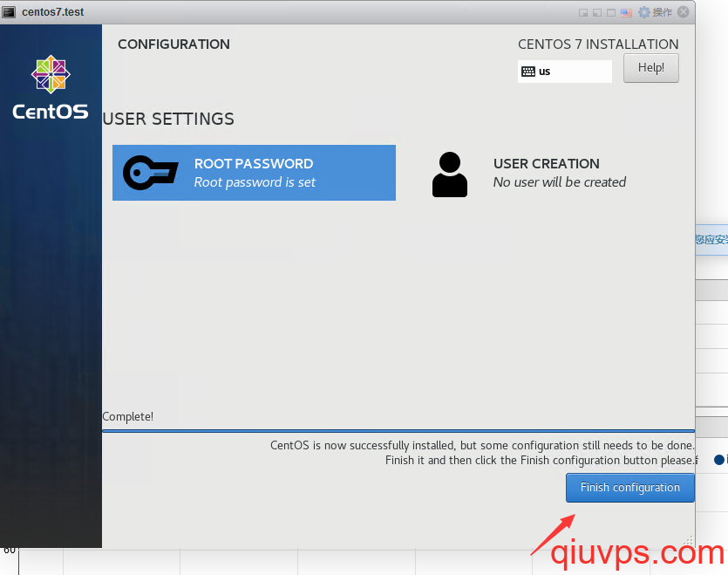Viewport: 728px width, 575px height.
Task: Open the ROOT PASSWORD label
Action: click(253, 164)
